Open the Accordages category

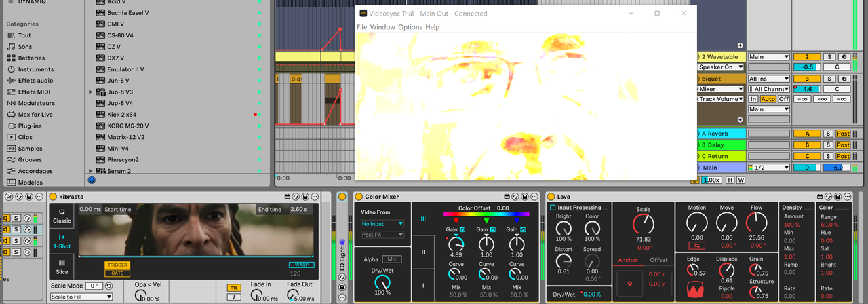(x=35, y=171)
